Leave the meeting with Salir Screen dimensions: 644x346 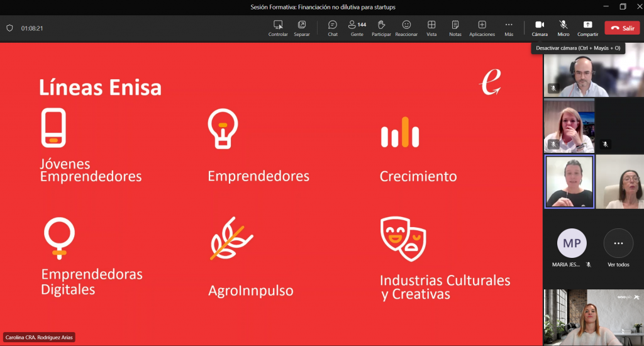coord(622,28)
